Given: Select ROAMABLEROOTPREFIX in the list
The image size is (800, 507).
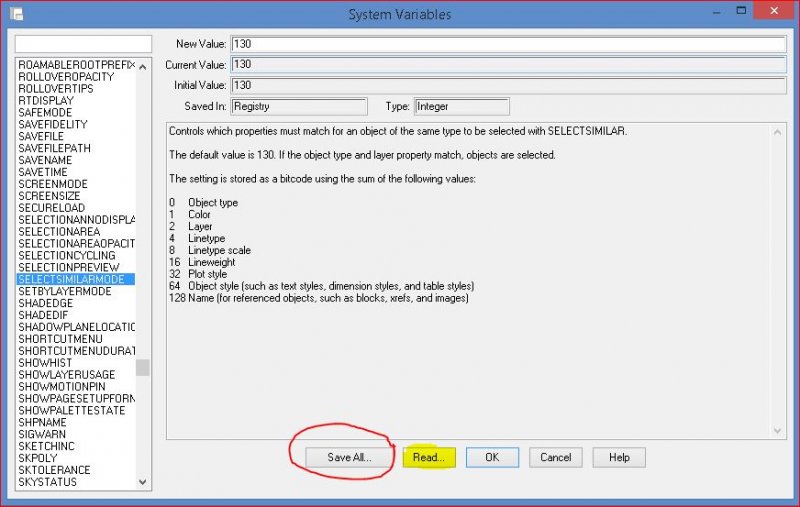Looking at the screenshot, I should coord(76,65).
